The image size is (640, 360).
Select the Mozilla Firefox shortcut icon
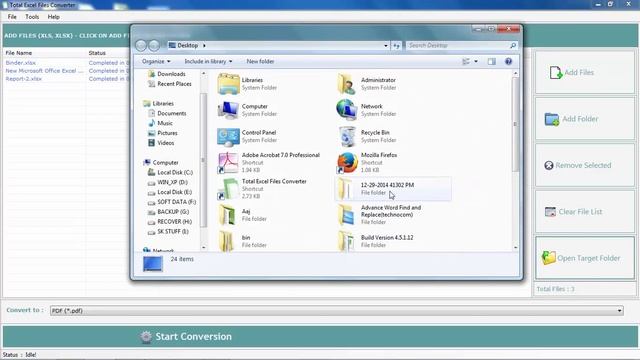click(x=347, y=162)
